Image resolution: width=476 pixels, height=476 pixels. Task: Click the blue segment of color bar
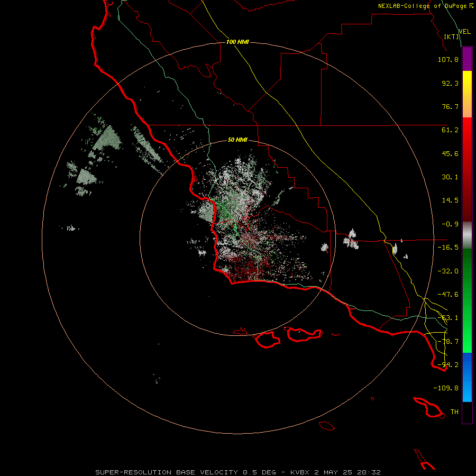pyautogui.click(x=467, y=377)
